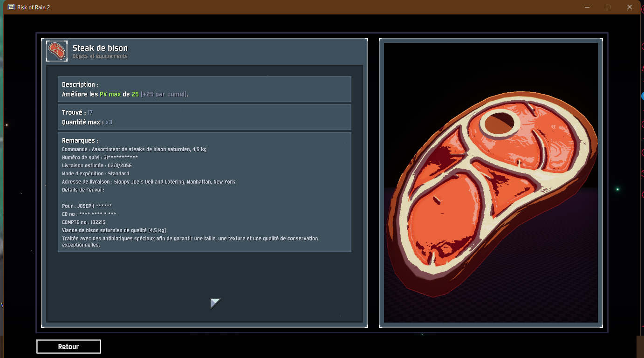Click the Numéro de suivi tracking line
This screenshot has height=358, width=644.
(100, 158)
